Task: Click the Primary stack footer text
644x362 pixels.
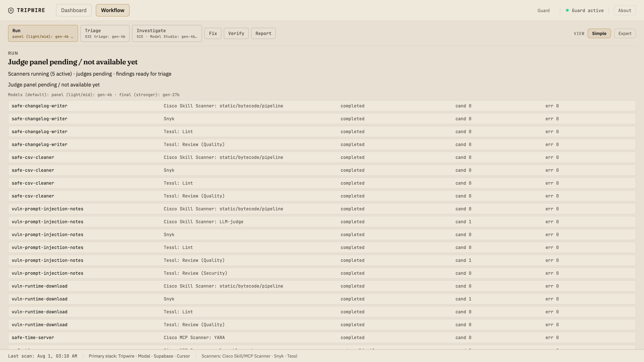Action: point(139,356)
